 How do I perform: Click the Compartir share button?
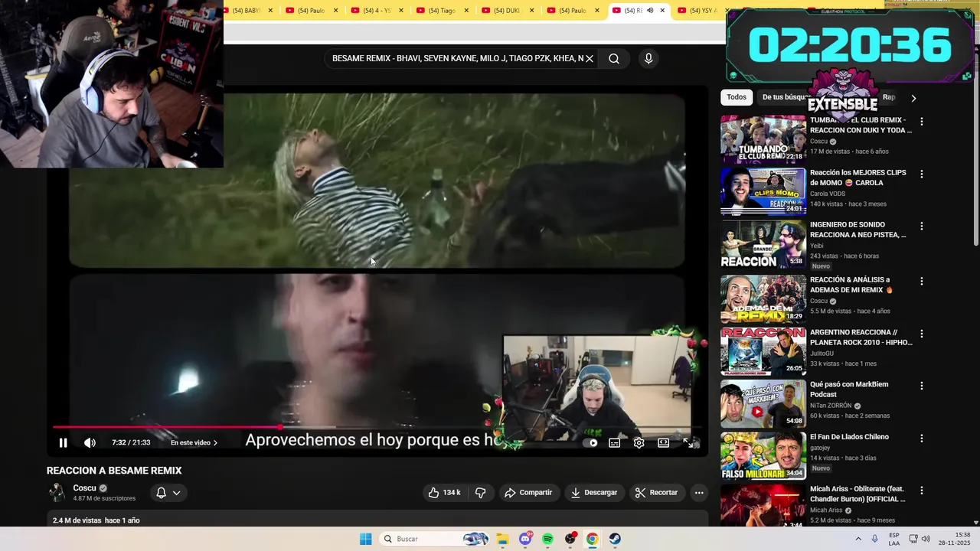tap(528, 493)
